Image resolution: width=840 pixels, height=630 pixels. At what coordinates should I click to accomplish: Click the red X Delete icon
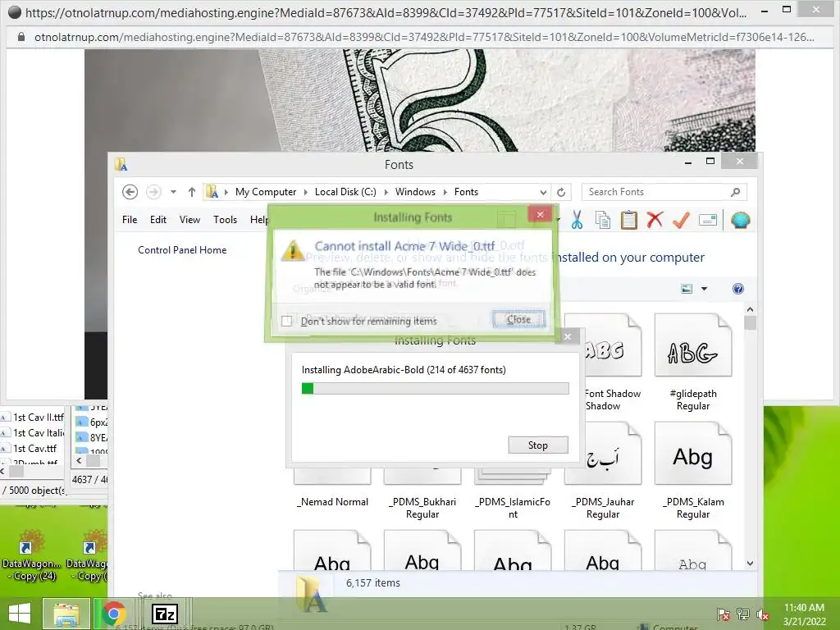tap(655, 220)
